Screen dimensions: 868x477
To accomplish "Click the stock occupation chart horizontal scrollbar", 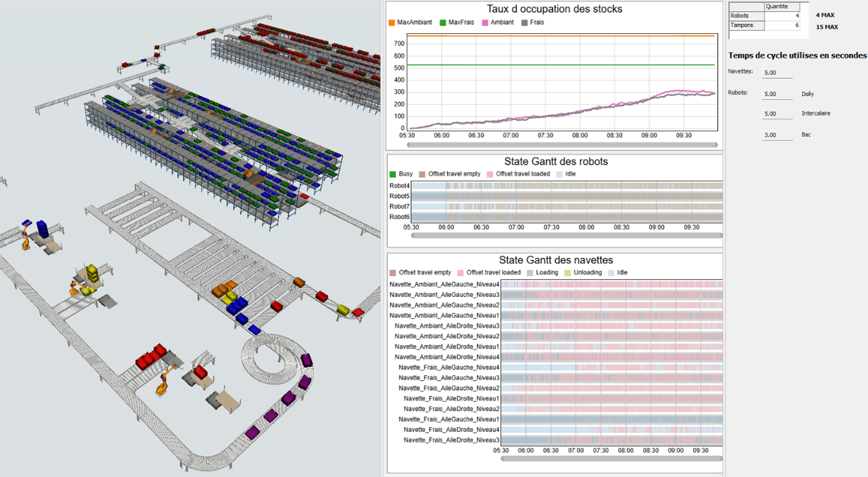I will tap(562, 145).
